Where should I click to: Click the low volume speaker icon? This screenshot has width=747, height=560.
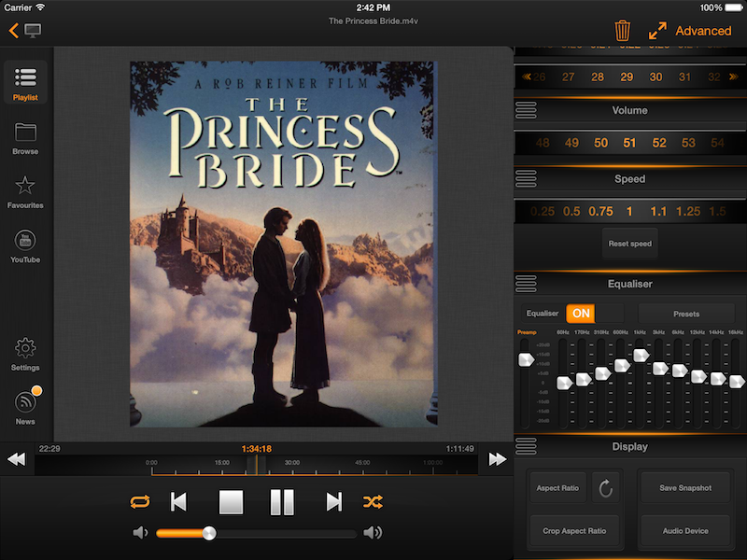click(140, 532)
